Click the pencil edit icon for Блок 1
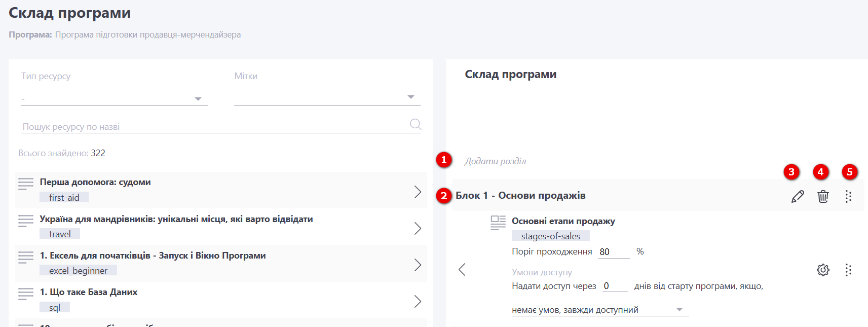Screen dimensions: 868x327 click(x=798, y=196)
